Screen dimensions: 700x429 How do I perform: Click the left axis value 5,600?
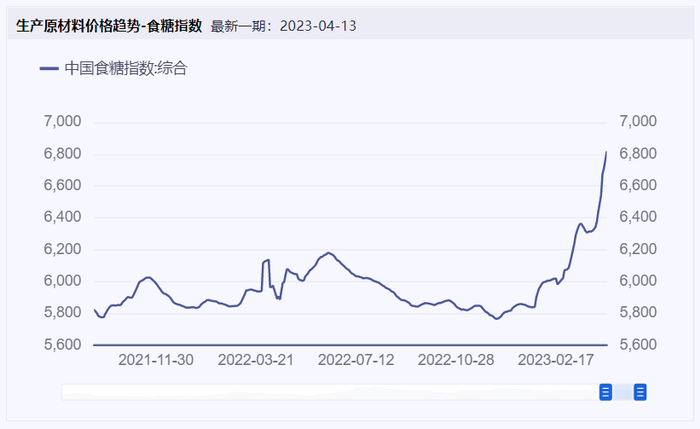click(x=62, y=344)
